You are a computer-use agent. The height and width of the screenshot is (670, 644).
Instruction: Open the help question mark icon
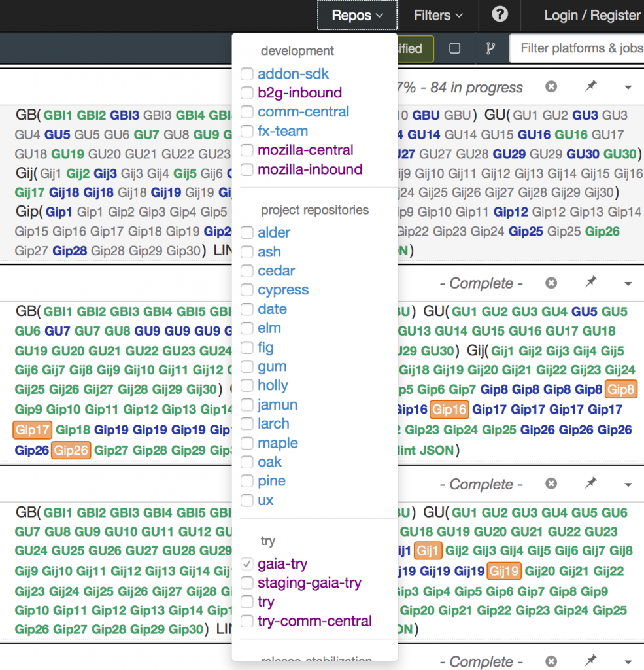[500, 14]
